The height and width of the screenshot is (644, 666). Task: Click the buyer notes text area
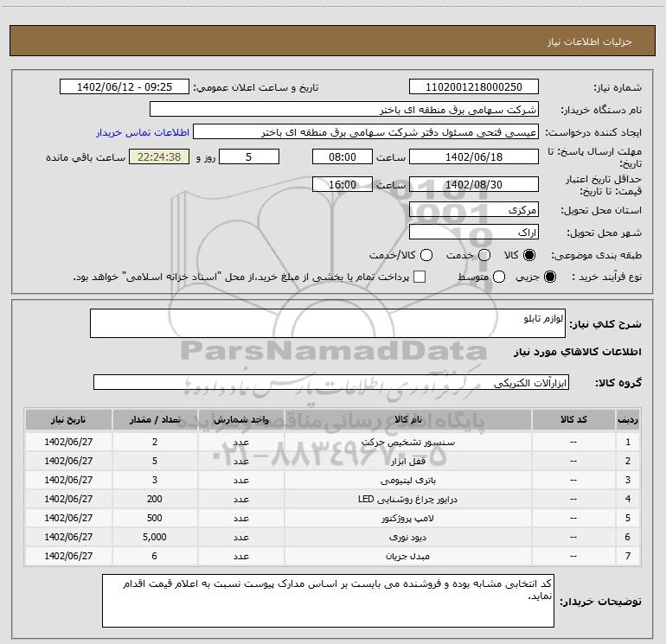[328, 601]
